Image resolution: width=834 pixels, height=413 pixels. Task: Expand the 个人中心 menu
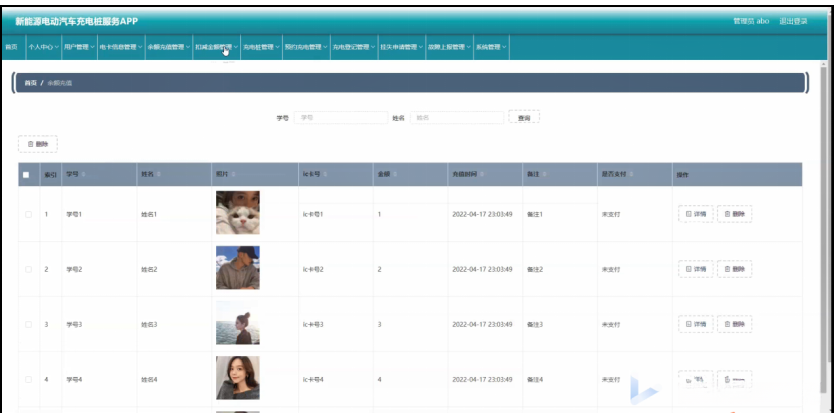(x=43, y=47)
